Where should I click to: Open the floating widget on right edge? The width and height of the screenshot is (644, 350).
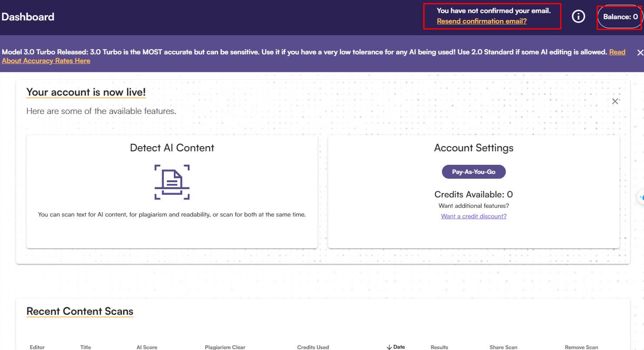(641, 197)
